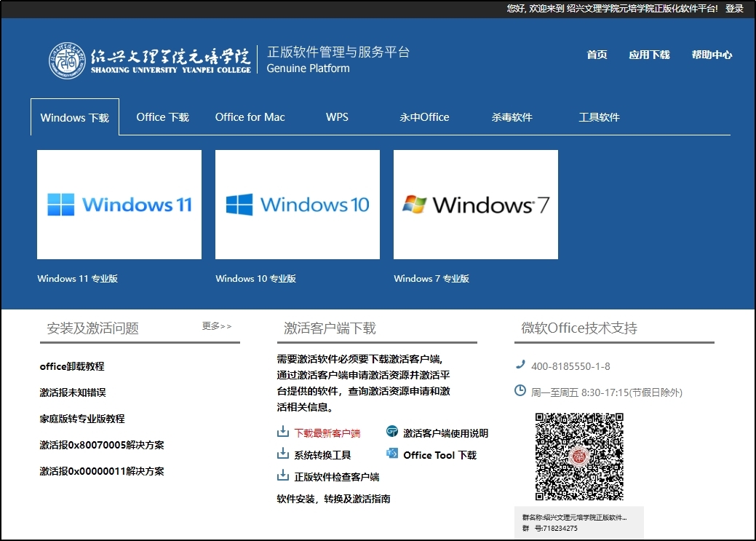Click download icon beside 正版软件检查客户端
The image size is (756, 541).
click(283, 476)
